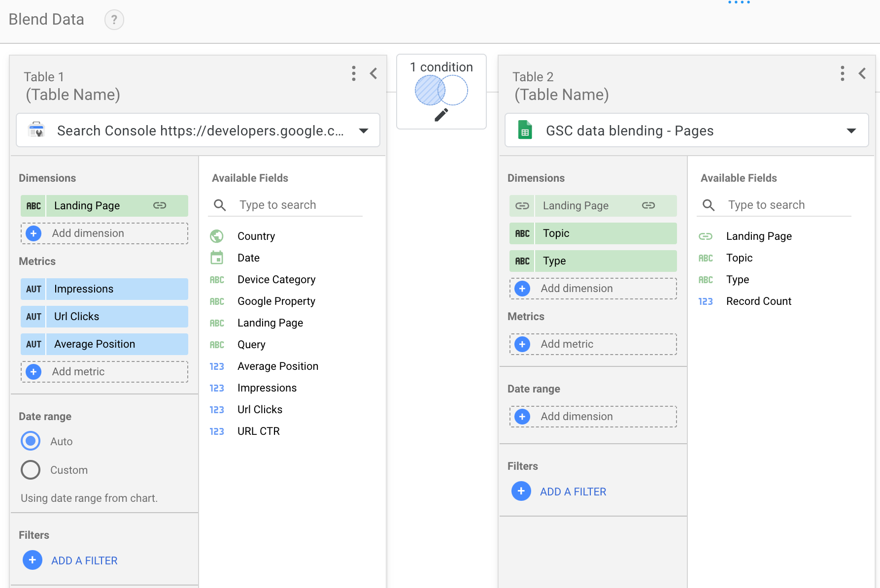Viewport: 880px width, 588px height.
Task: Open Table 2 overflow menu
Action: 842,73
